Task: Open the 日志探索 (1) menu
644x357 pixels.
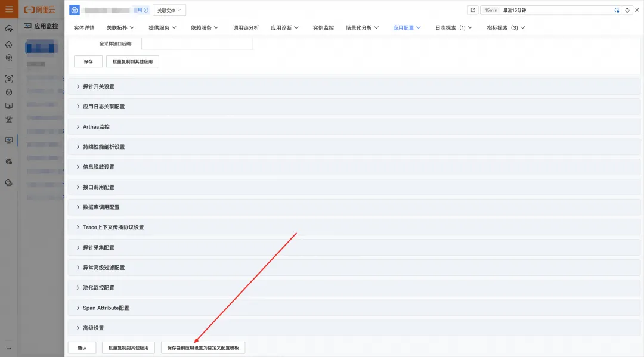Action: (454, 28)
